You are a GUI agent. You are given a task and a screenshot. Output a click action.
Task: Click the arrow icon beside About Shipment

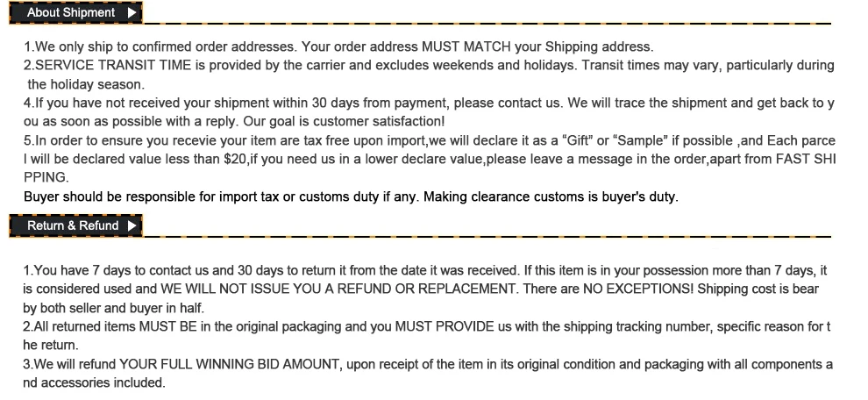(x=132, y=13)
